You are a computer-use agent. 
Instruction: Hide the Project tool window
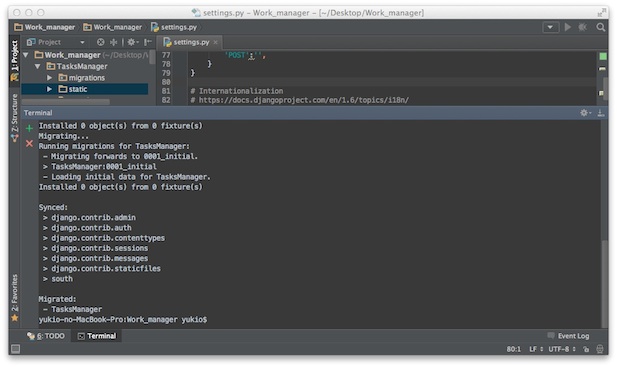point(148,42)
